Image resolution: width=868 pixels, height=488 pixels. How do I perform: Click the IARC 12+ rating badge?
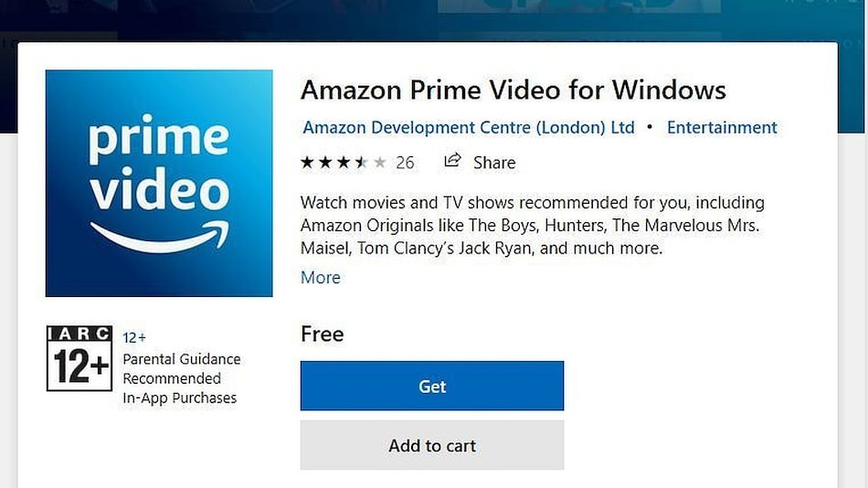[79, 358]
